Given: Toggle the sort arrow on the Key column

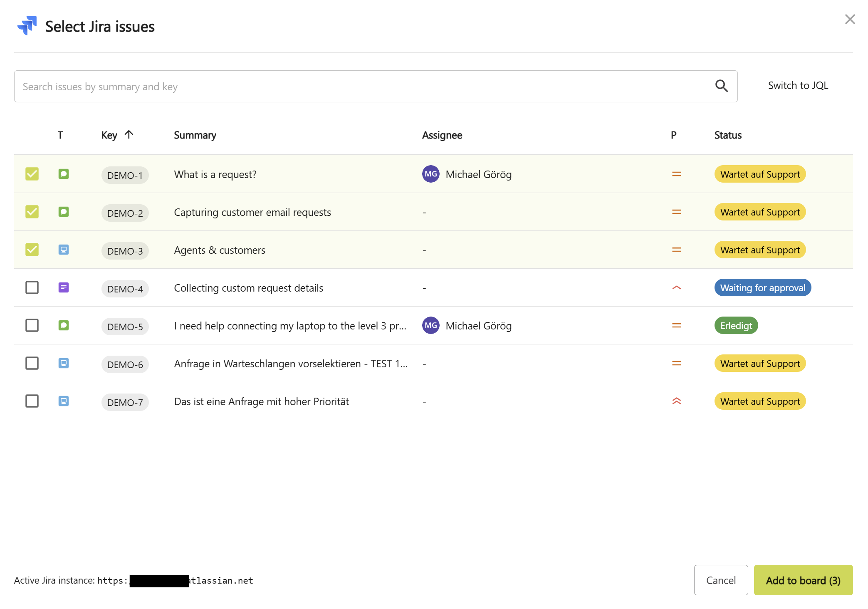Looking at the screenshot, I should click(x=129, y=134).
